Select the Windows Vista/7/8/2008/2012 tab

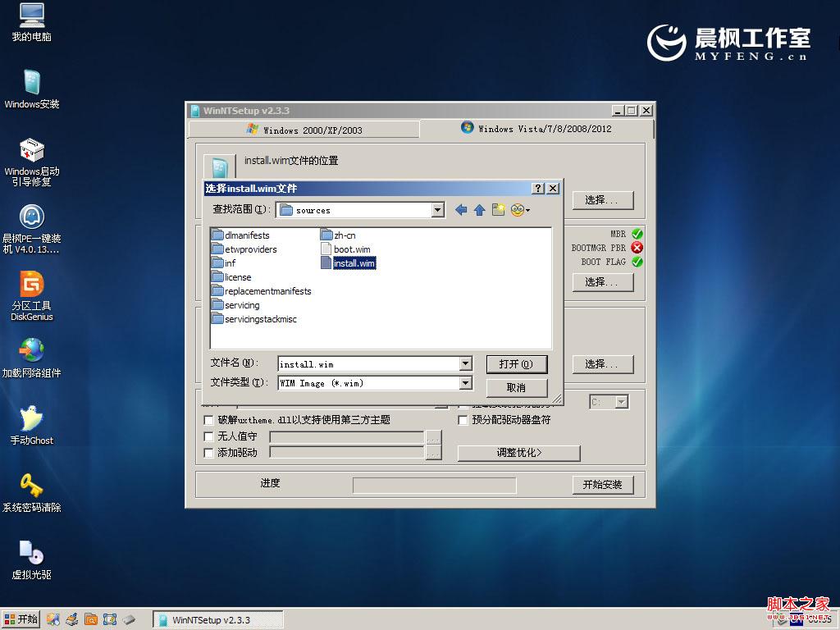[x=536, y=129]
